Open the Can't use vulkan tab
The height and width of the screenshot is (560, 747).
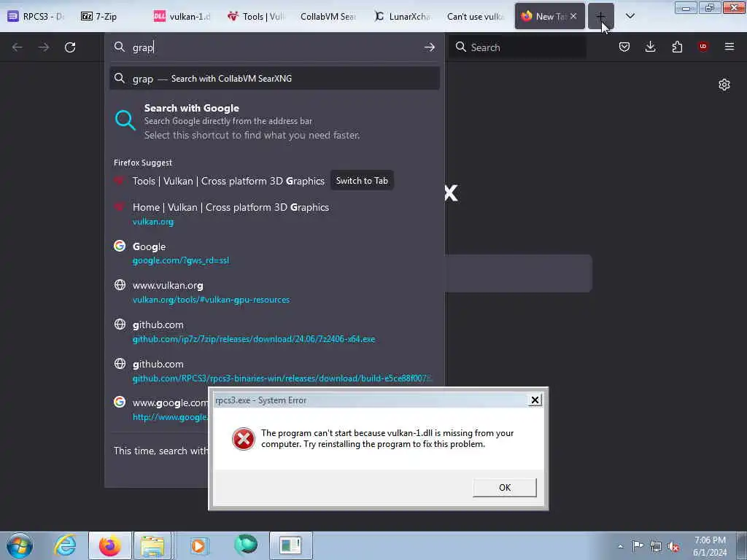[476, 16]
